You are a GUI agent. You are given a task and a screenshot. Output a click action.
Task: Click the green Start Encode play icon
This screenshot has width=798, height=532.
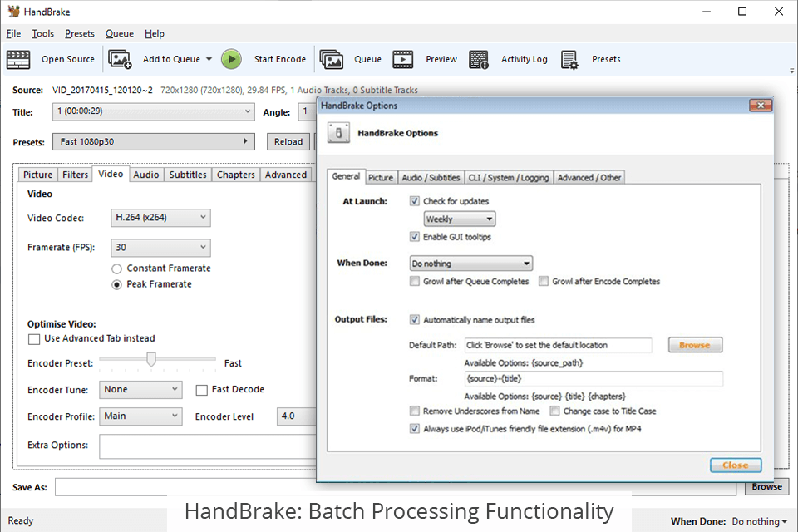231,59
